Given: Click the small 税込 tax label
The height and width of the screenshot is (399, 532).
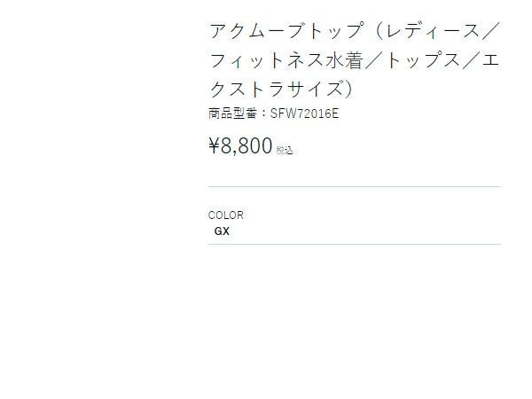Looking at the screenshot, I should (x=285, y=150).
